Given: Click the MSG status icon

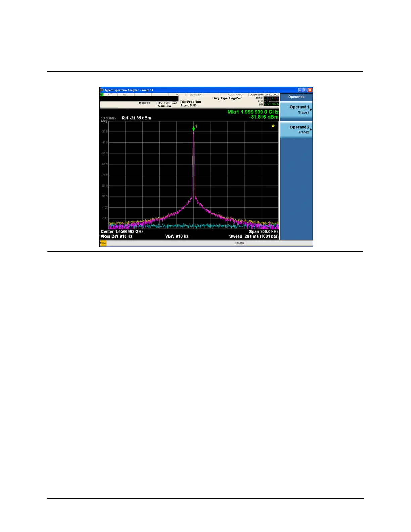Looking at the screenshot, I should point(103,243).
